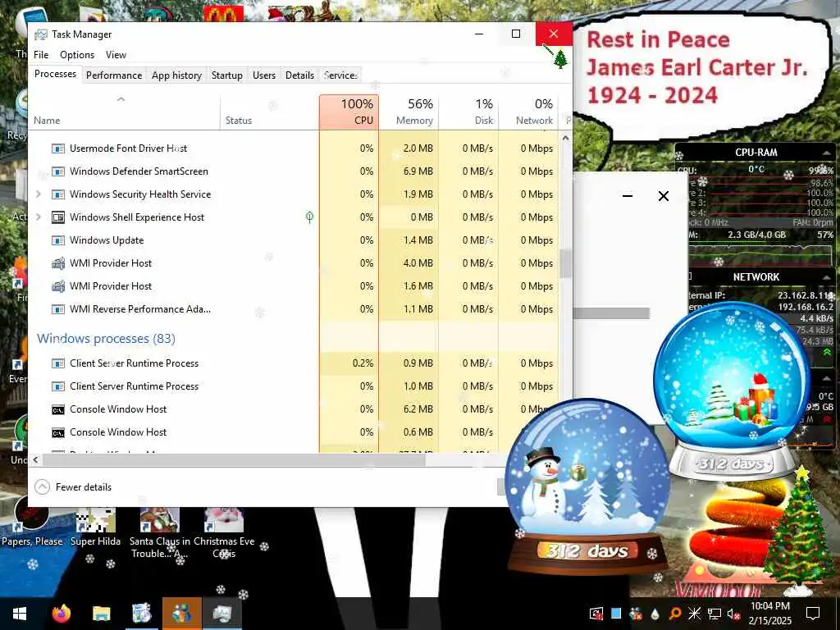
Task: Click the Task Manager taskbar button
Action: [221, 614]
